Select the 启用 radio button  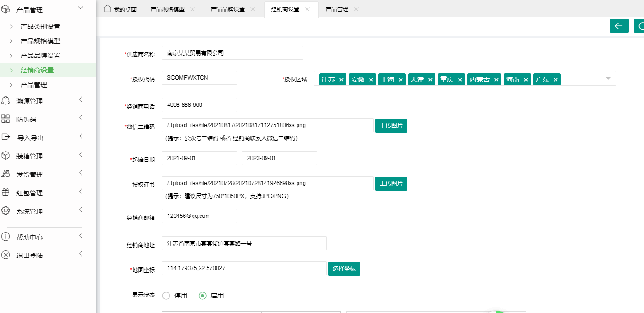[x=202, y=296]
